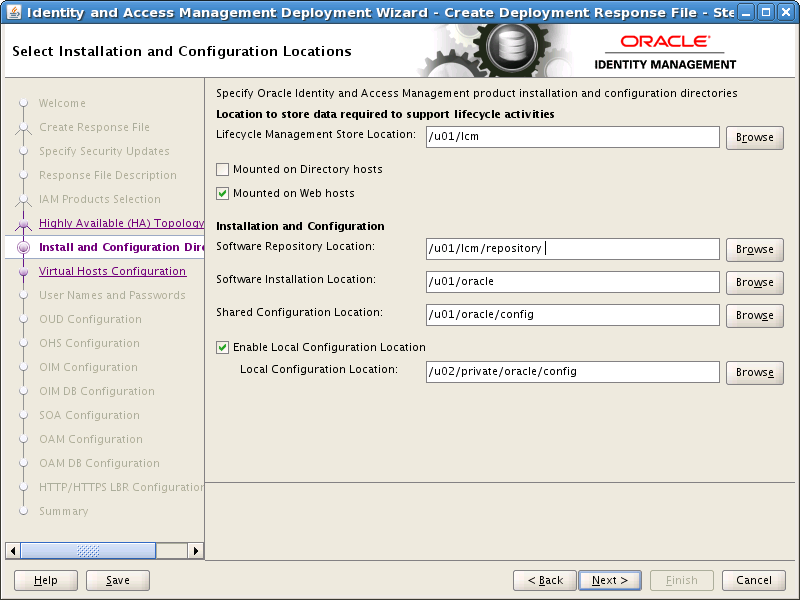The image size is (802, 602).
Task: Click HTTP/HTTPS LBR Configuration step label
Action: tap(122, 487)
